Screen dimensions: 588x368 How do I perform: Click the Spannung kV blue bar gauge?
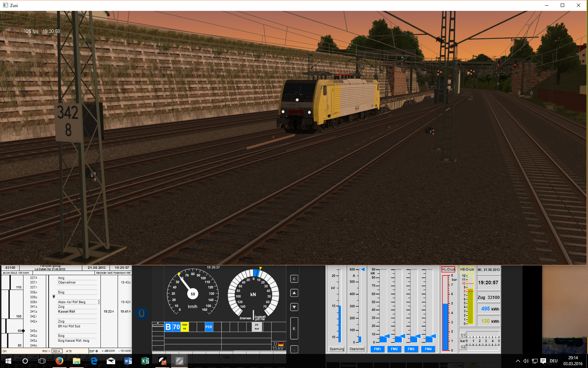point(339,324)
